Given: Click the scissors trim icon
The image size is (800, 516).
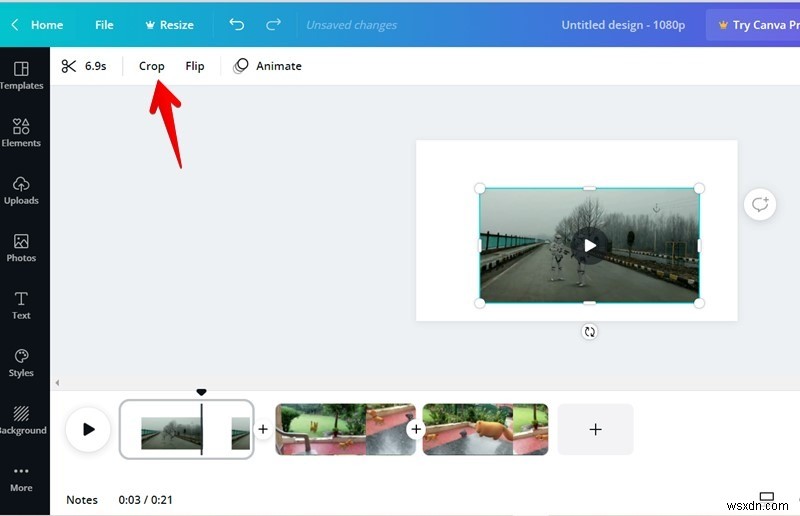Looking at the screenshot, I should pos(68,66).
